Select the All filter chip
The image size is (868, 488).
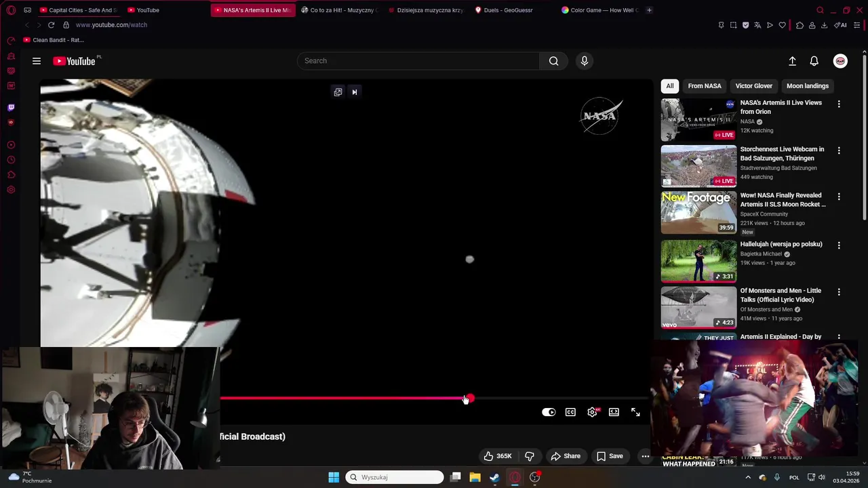(x=670, y=86)
